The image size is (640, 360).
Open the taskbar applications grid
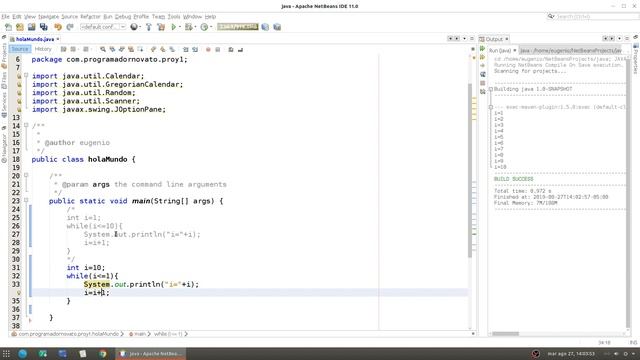coord(6,354)
